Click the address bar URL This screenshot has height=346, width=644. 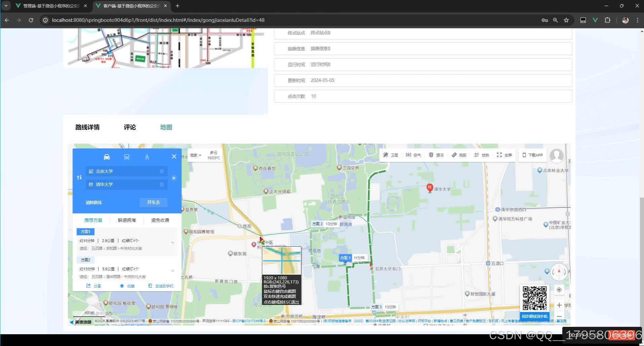click(x=158, y=20)
